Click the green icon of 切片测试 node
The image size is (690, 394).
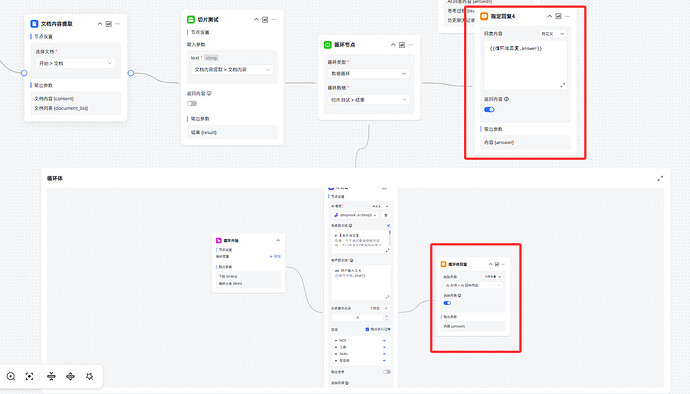point(191,19)
